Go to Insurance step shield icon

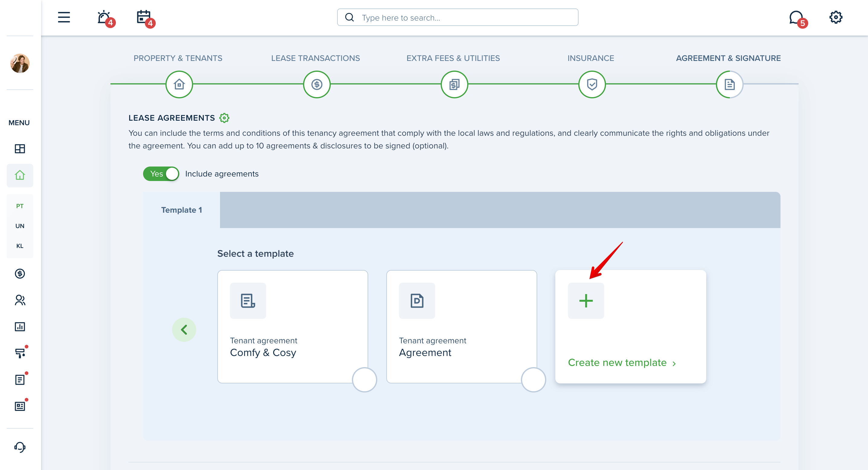(592, 84)
